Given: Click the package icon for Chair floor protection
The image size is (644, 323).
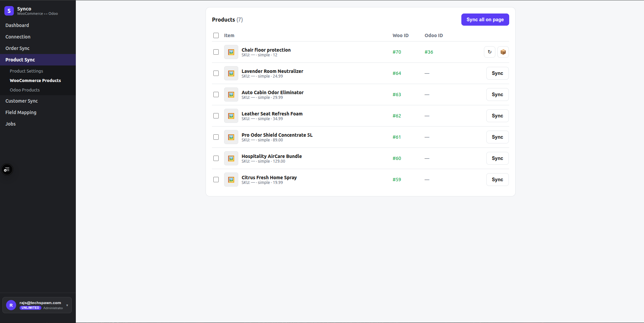Looking at the screenshot, I should [x=503, y=52].
